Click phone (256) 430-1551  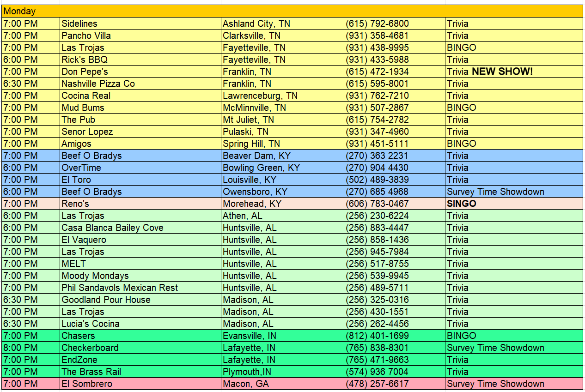coord(395,312)
